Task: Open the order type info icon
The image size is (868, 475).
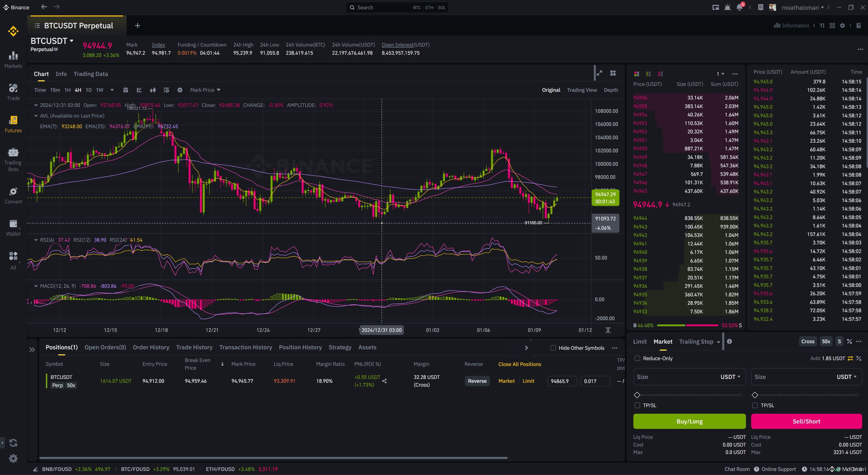Action: tap(729, 342)
